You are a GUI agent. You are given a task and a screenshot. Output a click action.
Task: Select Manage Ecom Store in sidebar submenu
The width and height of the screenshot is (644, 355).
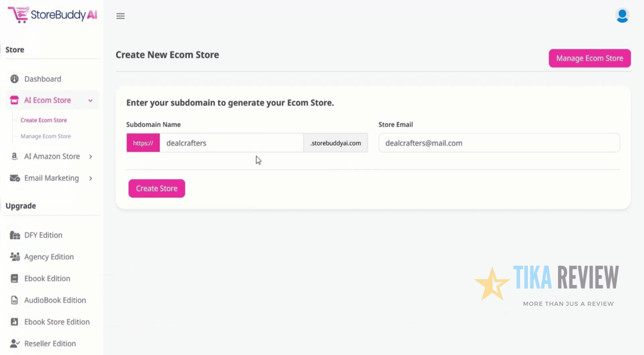[x=46, y=136]
